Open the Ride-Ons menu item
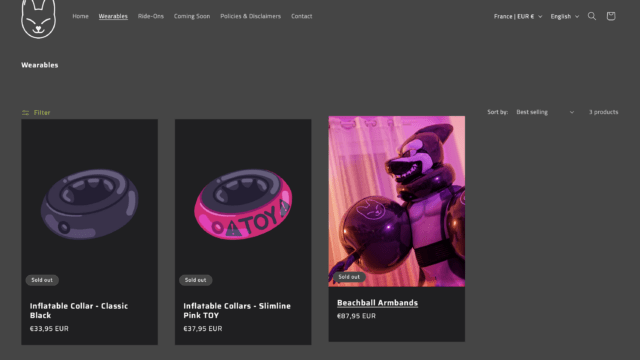The image size is (640, 360). click(151, 16)
